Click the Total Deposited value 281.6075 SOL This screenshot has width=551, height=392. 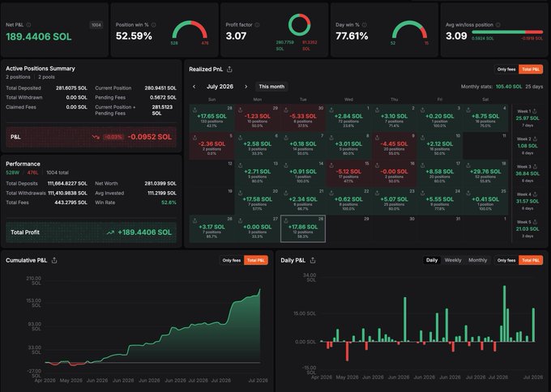pos(71,88)
